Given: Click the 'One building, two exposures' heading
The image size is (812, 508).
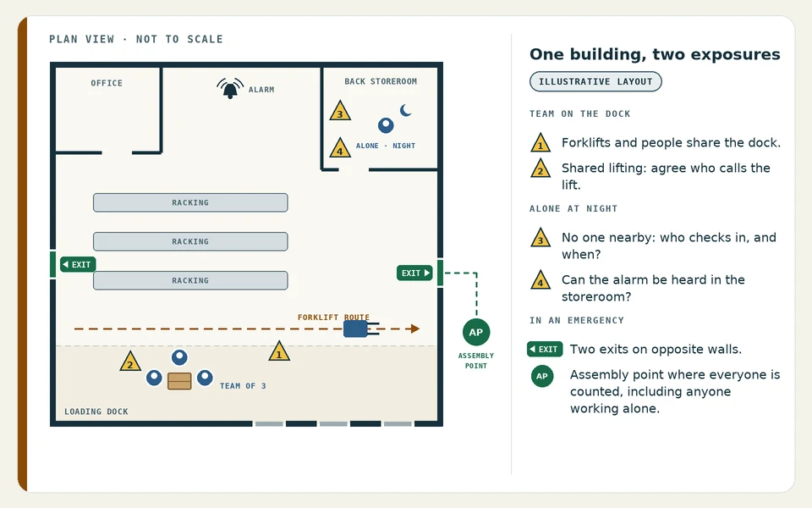Looking at the screenshot, I should 655,54.
